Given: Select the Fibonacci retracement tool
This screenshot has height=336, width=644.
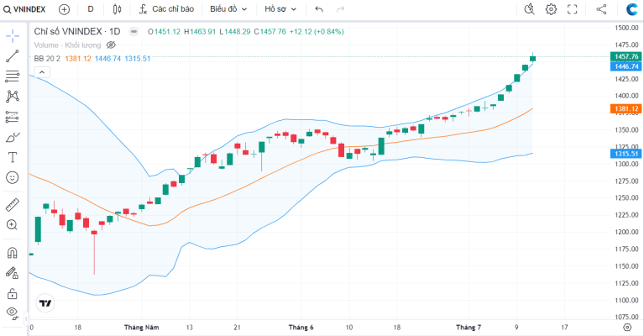Looking at the screenshot, I should tap(13, 76).
